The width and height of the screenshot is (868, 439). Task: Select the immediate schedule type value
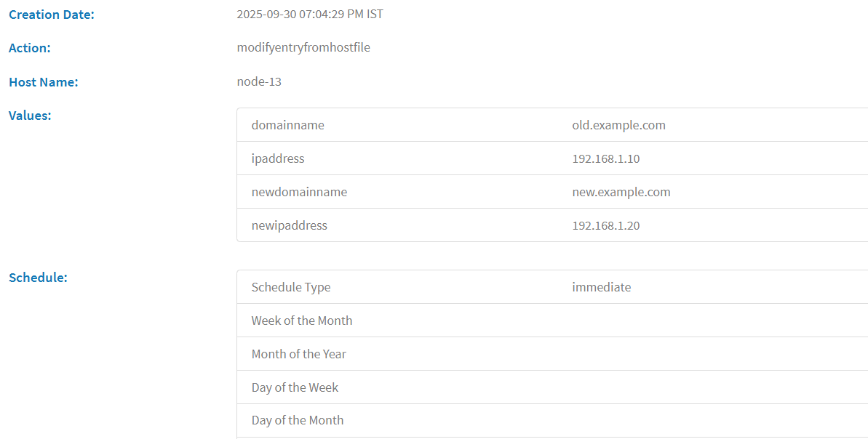pos(602,287)
